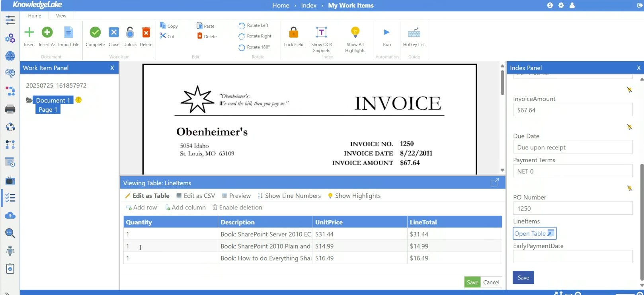The width and height of the screenshot is (644, 295).
Task: Collapse the Document 1 folder node
Action: (x=29, y=100)
